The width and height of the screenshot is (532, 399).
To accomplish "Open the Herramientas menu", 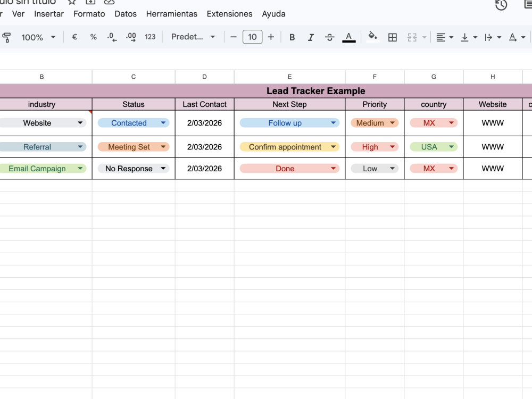I will click(x=172, y=14).
